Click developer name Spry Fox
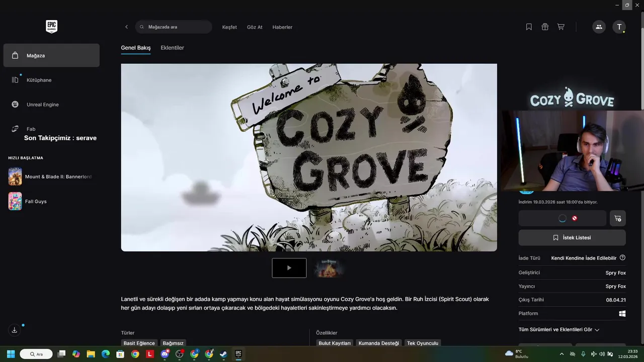644x362 pixels. [x=616, y=273]
